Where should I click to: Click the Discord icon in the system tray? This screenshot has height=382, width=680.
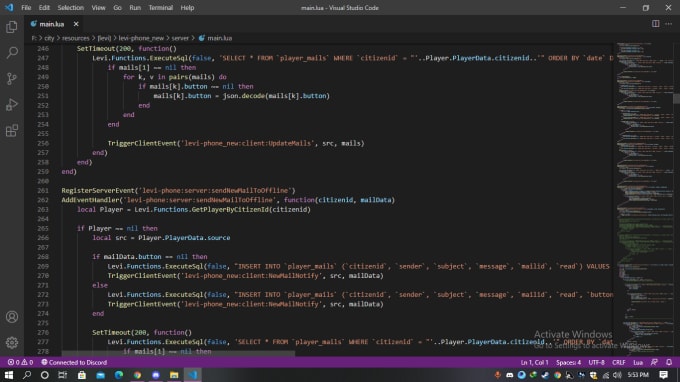[x=510, y=375]
